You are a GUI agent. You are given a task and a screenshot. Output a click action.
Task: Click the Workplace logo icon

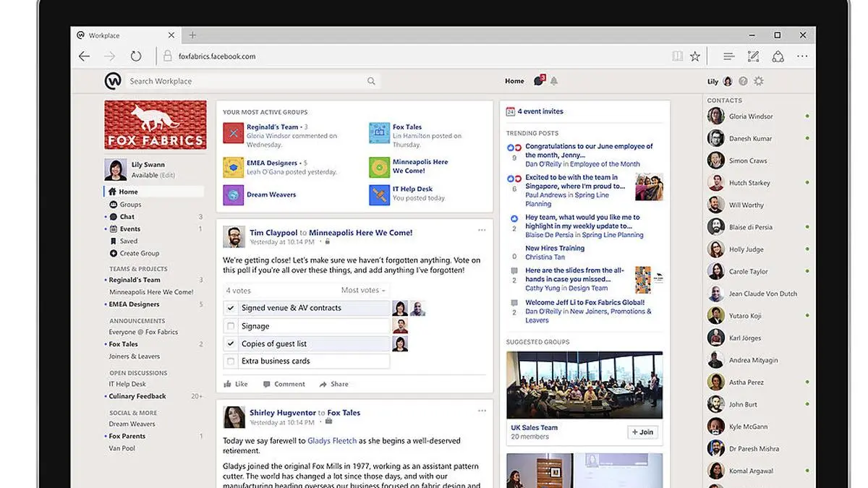pyautogui.click(x=113, y=81)
